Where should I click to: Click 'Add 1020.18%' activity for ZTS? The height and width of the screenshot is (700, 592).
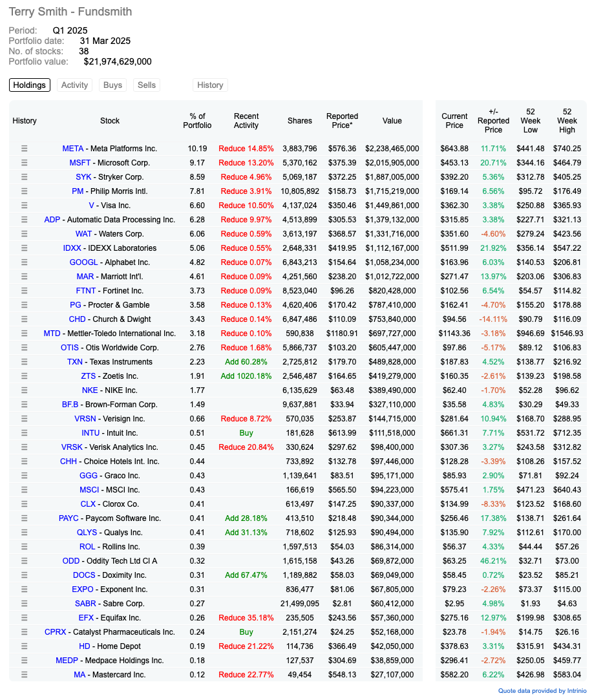click(246, 376)
